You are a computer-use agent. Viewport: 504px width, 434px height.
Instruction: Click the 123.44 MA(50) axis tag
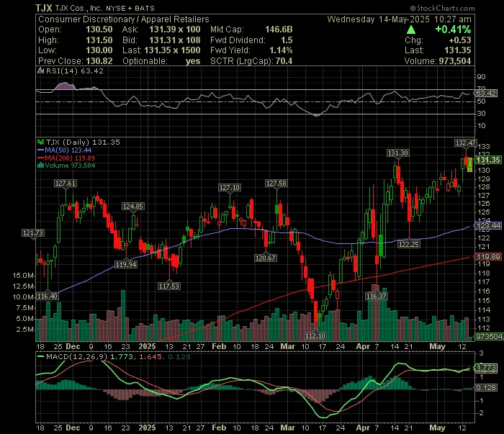(x=488, y=225)
